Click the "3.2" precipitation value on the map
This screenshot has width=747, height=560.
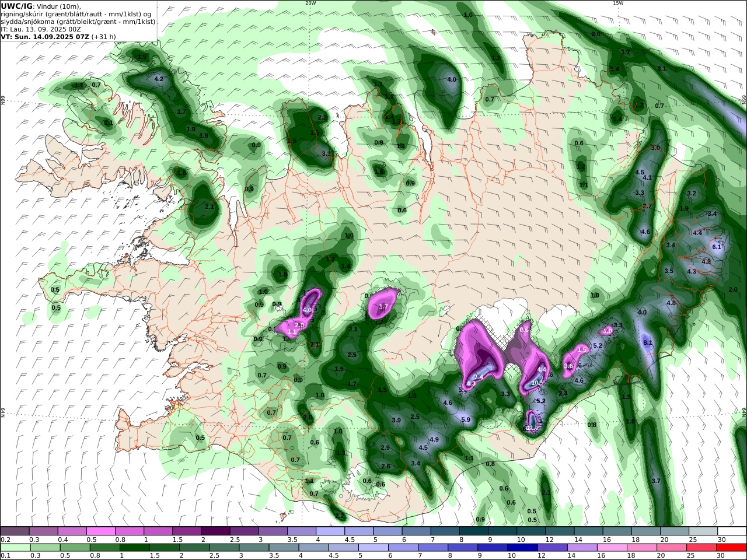(692, 193)
